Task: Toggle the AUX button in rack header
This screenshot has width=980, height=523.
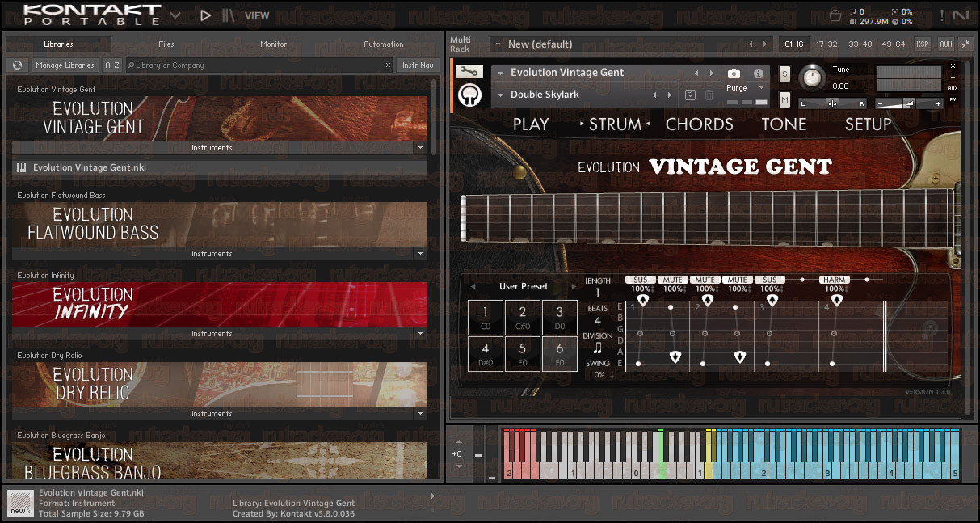Action: [x=945, y=44]
